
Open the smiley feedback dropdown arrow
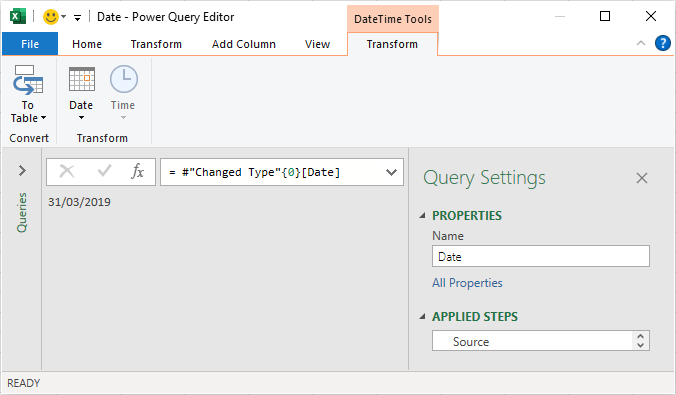[64, 17]
